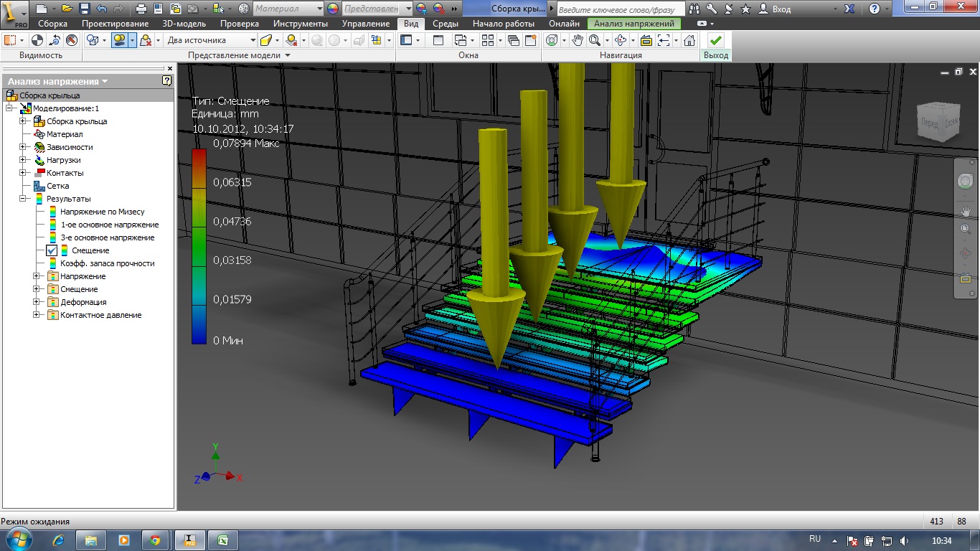Open the Два источника lighting dropdown
Viewport: 980px width, 551px height.
click(253, 41)
